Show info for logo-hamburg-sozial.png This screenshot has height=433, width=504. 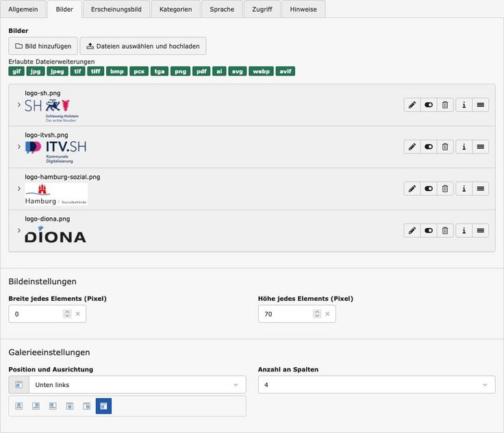click(464, 188)
